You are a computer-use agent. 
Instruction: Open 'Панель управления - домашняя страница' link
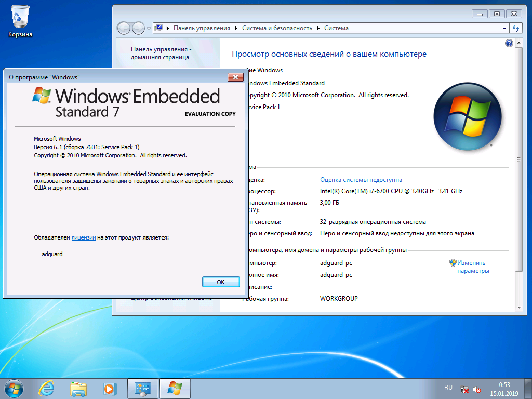click(x=161, y=54)
